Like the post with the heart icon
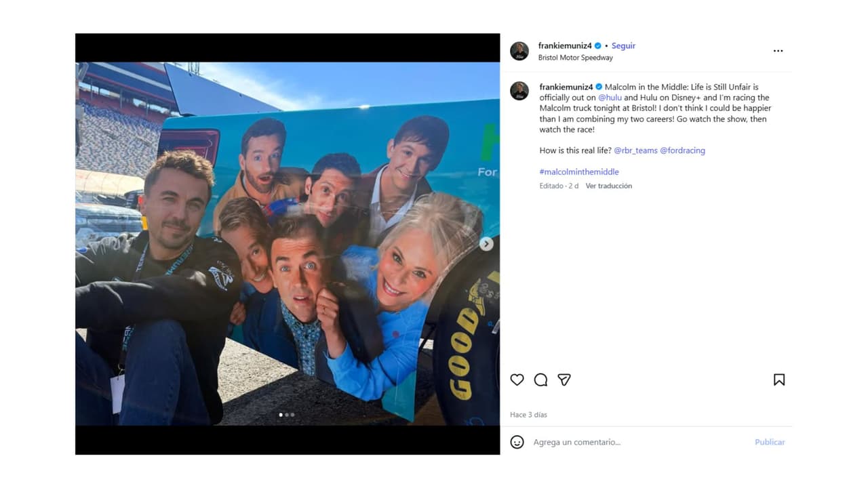Viewport: 868px width, 488px height. 517,380
